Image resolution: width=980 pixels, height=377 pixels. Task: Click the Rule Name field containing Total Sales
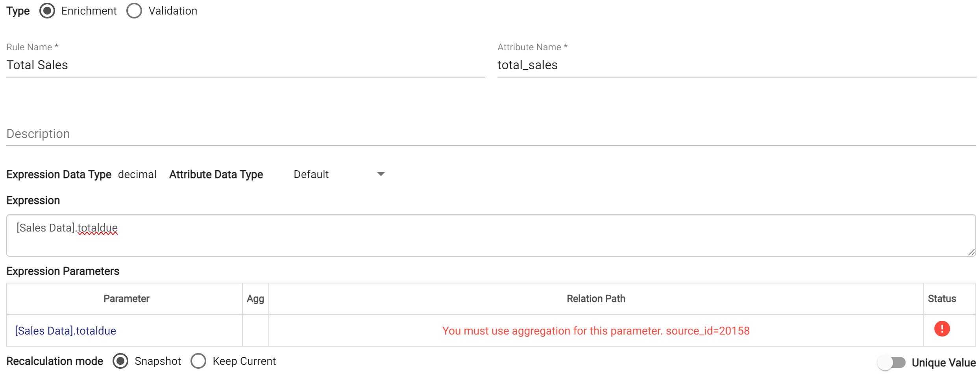246,65
